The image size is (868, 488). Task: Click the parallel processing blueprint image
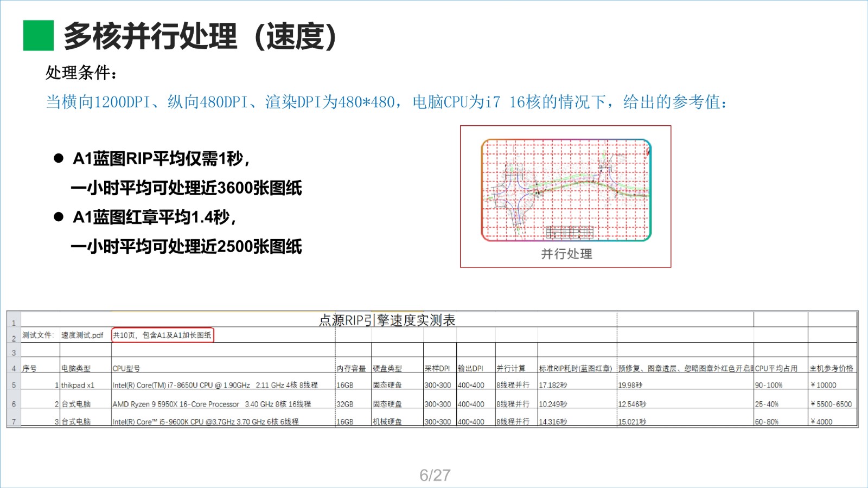click(566, 190)
